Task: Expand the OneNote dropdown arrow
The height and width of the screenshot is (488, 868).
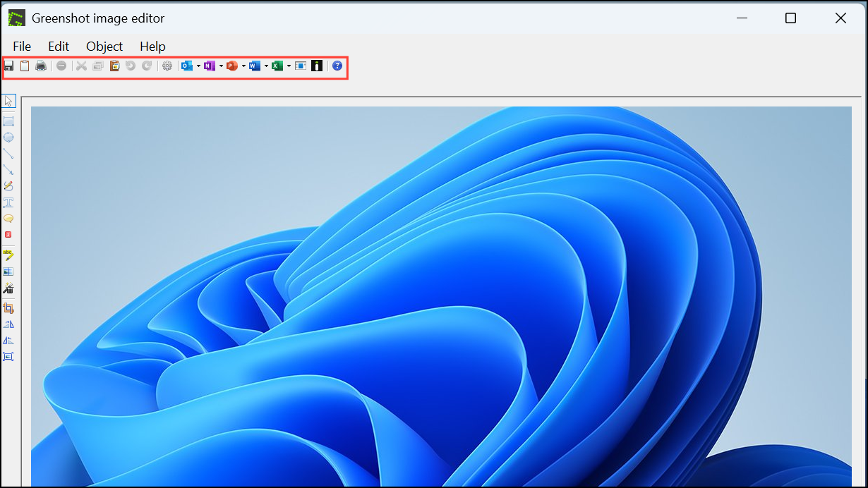Action: point(221,66)
